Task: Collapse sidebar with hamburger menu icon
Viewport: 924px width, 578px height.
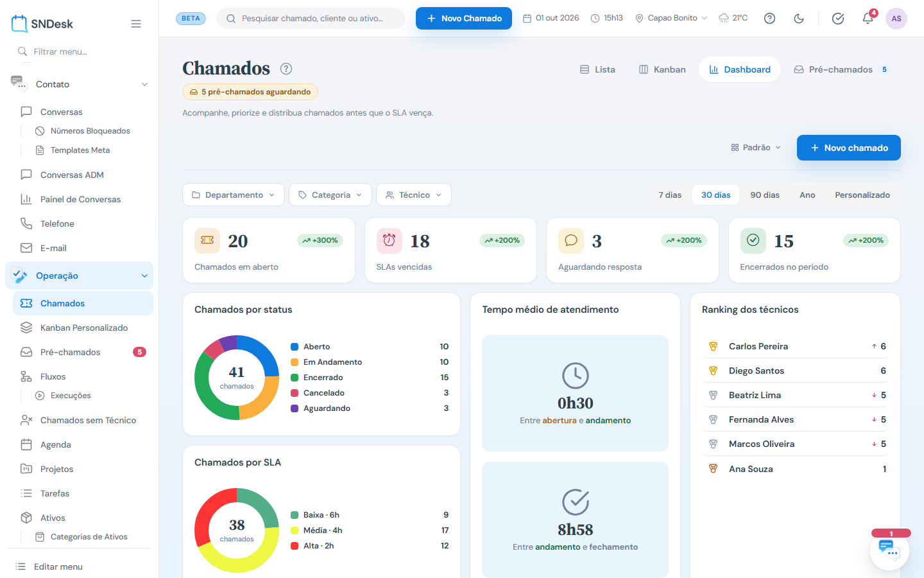Action: 136,24
